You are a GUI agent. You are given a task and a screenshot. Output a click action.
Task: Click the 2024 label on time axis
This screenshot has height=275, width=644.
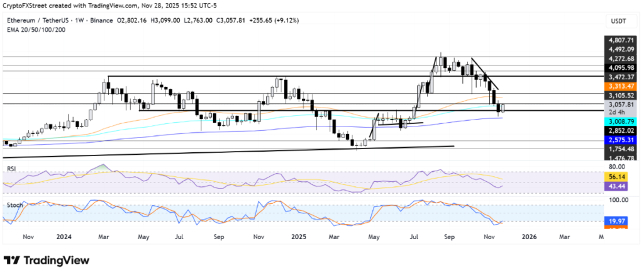65,237
